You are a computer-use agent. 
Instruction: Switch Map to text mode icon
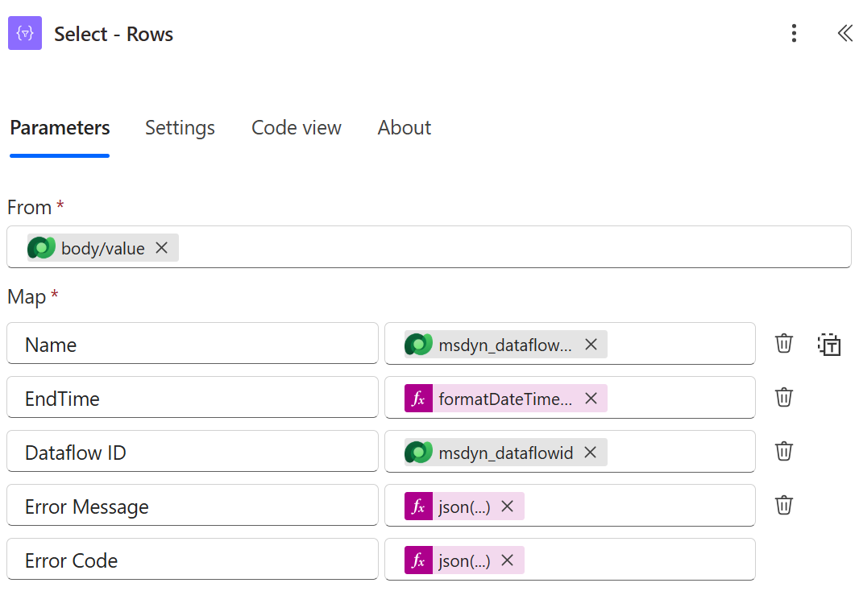point(829,345)
